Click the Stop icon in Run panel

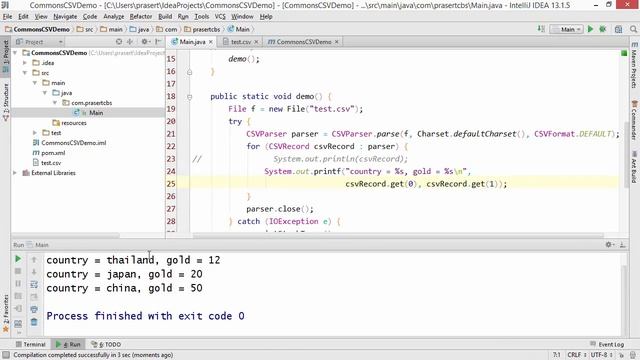point(18,271)
